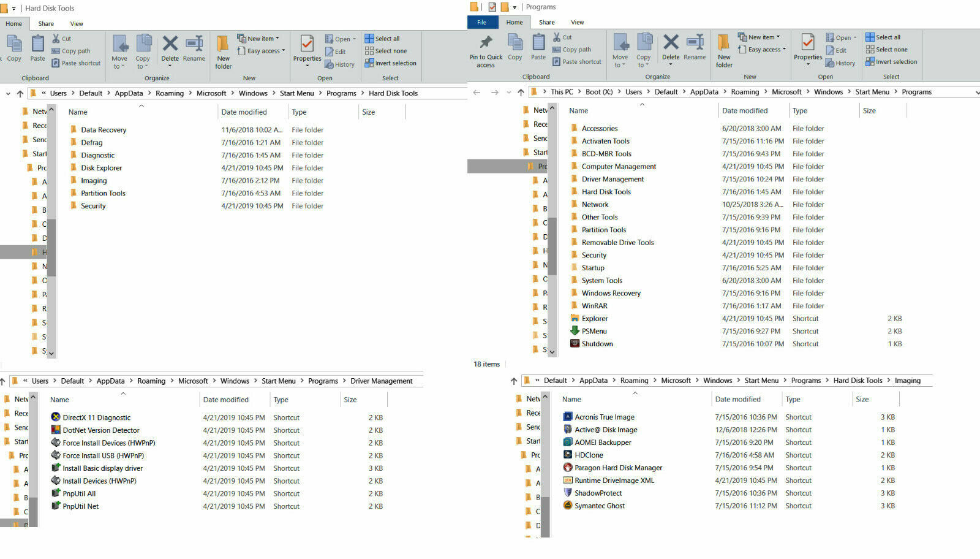Select the Acronis True Image shortcut icon
Image resolution: width=980 pixels, height=559 pixels.
568,417
